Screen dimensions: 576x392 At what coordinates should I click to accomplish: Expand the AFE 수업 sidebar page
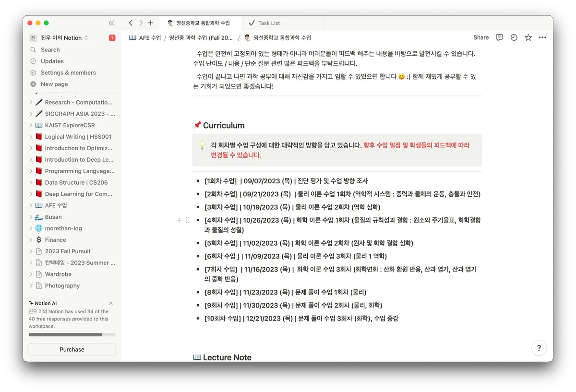coord(31,205)
